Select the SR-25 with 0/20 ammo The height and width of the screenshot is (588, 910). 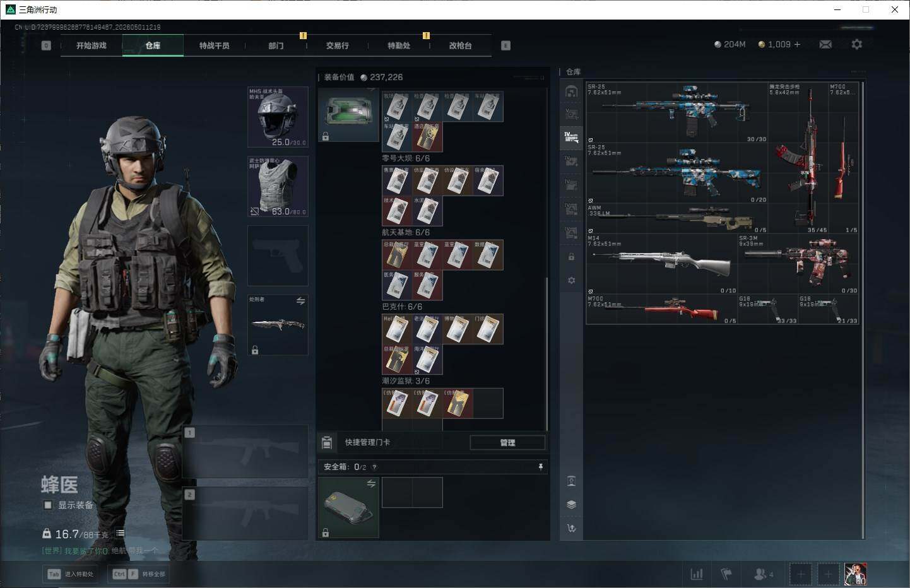click(x=677, y=173)
